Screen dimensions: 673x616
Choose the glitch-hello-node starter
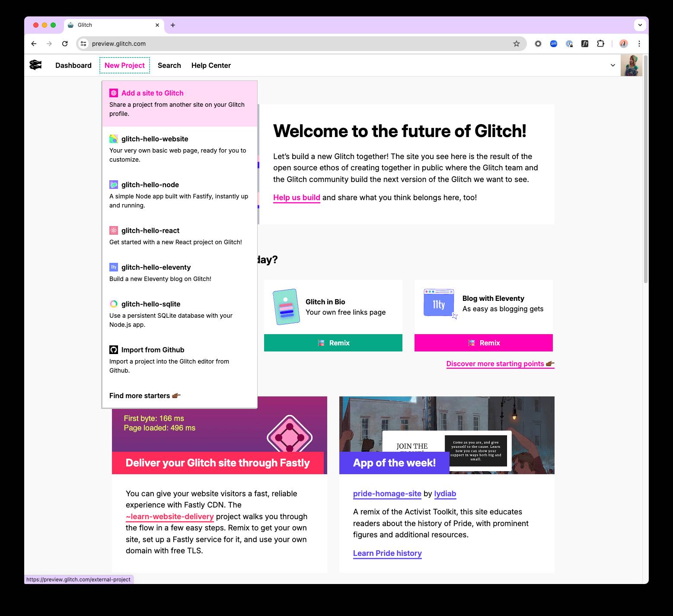(180, 195)
